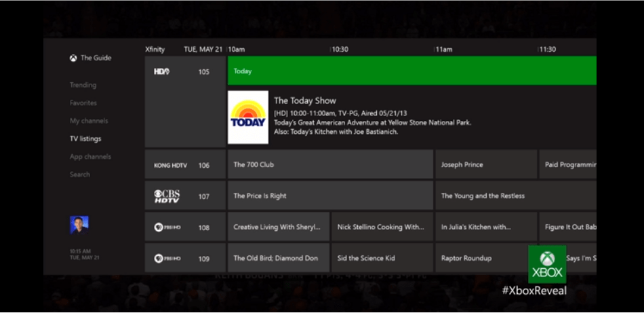This screenshot has height=313, width=644.
Task: Click channel number 107
Action: click(204, 197)
